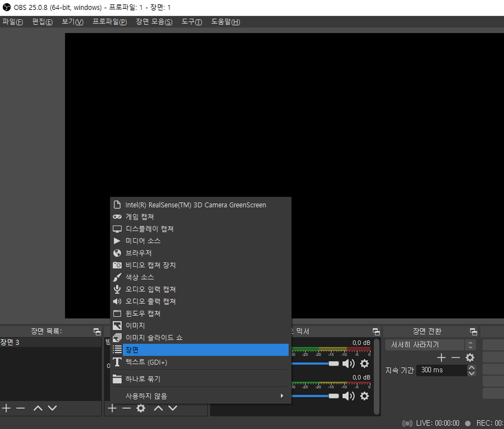The width and height of the screenshot is (504, 429).
Task: Open transition properties gear
Action: point(470,357)
